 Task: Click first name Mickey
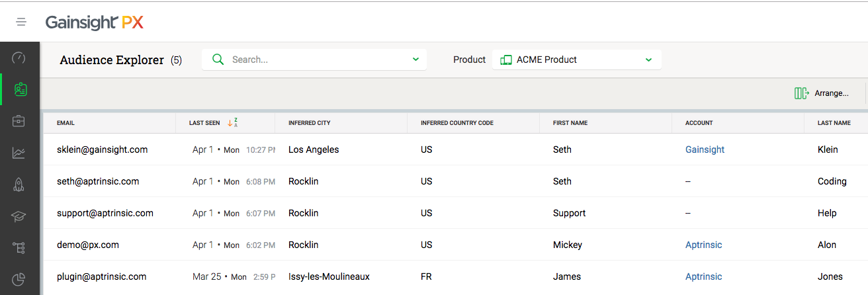[x=568, y=245]
